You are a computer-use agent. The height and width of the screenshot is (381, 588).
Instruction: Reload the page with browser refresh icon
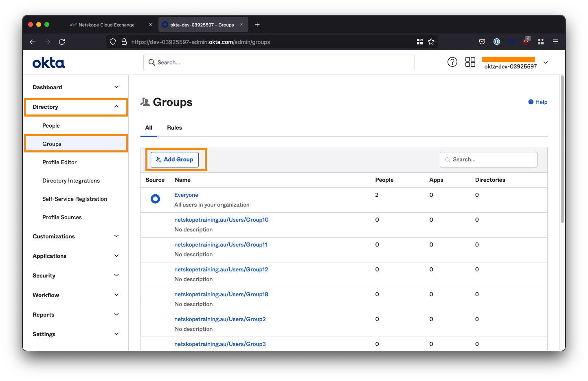[62, 42]
